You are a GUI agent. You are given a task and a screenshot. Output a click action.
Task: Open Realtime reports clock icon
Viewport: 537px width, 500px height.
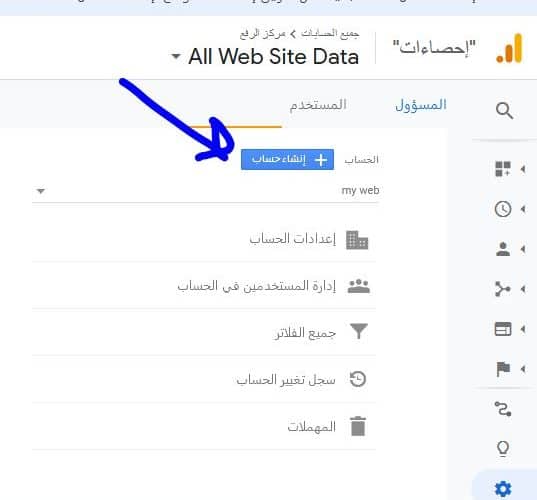503,209
